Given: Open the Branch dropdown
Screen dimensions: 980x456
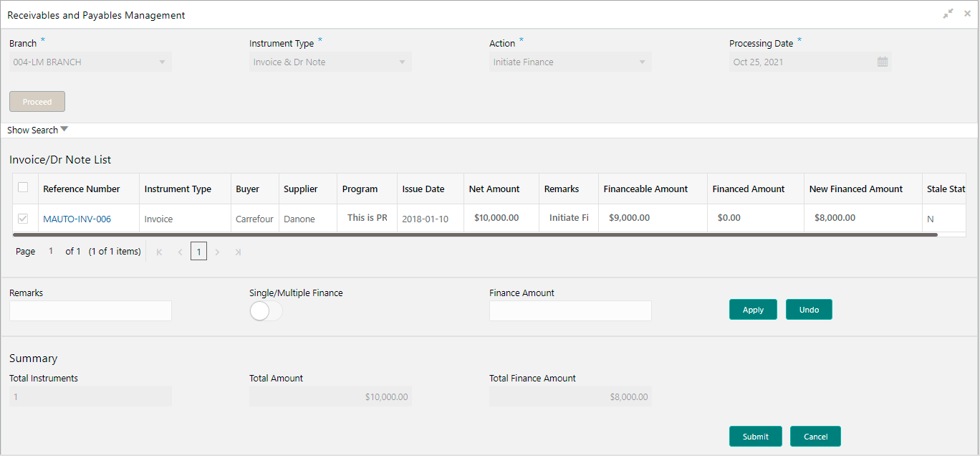Looking at the screenshot, I should (90, 62).
